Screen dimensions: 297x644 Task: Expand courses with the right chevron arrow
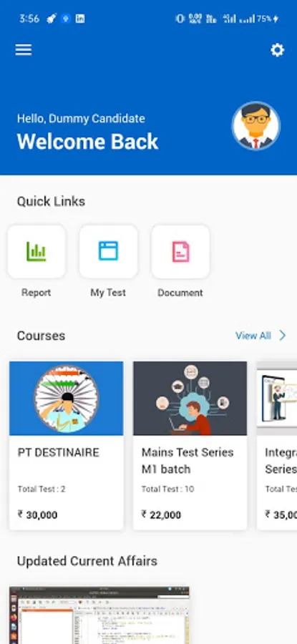[283, 336]
